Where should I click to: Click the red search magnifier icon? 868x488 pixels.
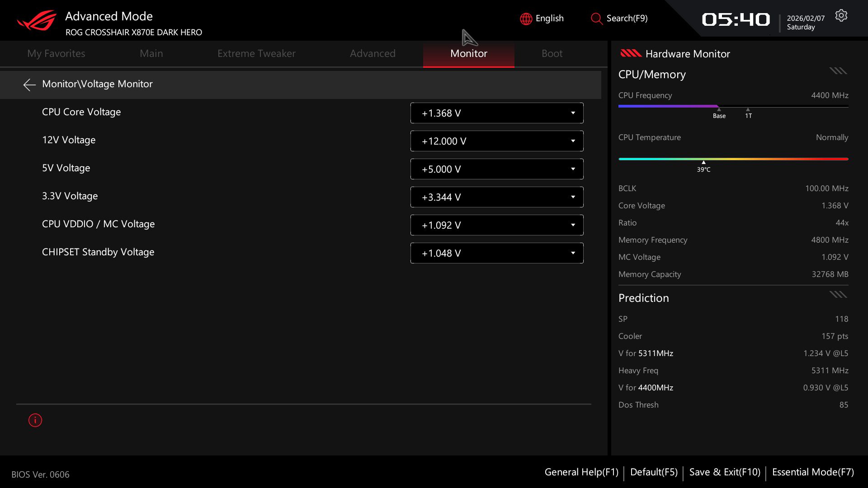point(596,19)
